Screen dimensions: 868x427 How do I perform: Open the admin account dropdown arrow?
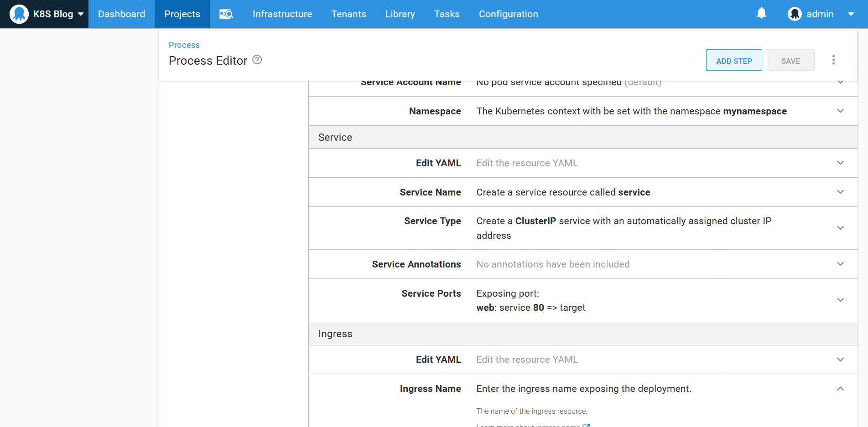click(851, 14)
